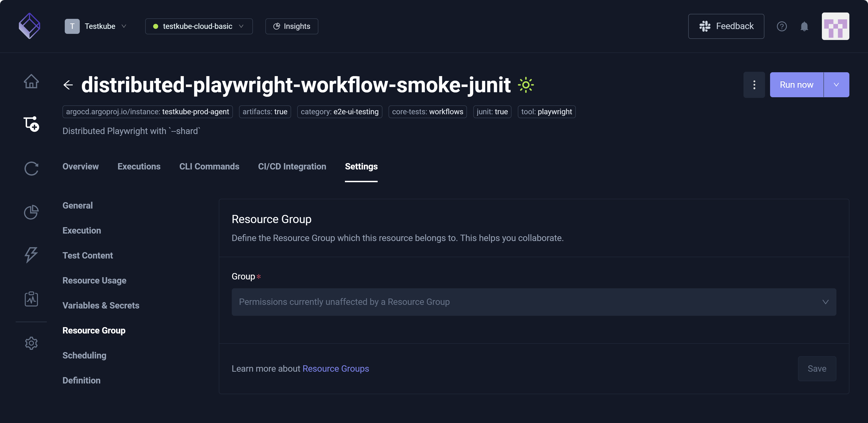Open the Resource Groups documentation link
Viewport: 868px width, 423px height.
click(336, 368)
